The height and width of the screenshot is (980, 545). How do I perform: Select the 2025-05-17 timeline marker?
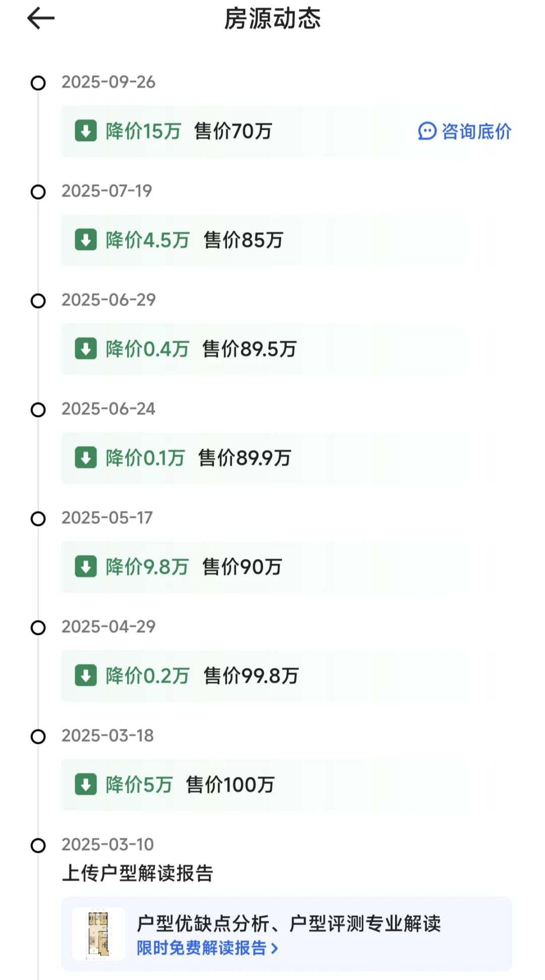[38, 518]
